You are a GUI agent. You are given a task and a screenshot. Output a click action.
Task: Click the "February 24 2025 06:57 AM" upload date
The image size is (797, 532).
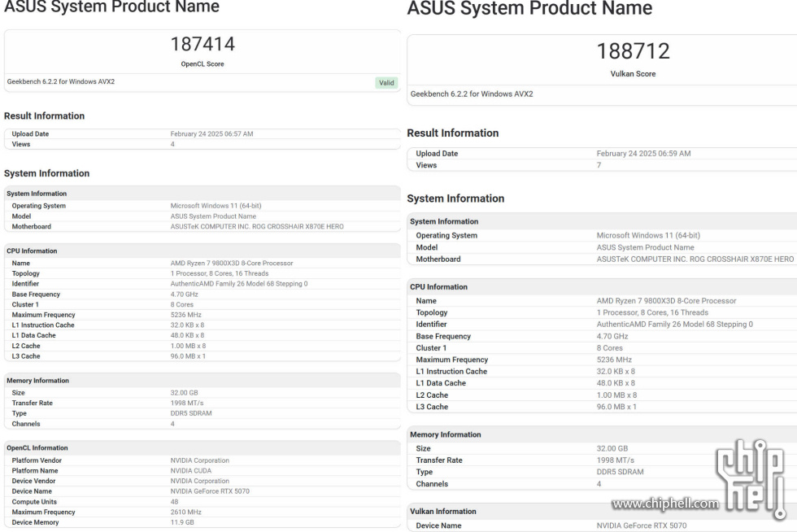[211, 133]
